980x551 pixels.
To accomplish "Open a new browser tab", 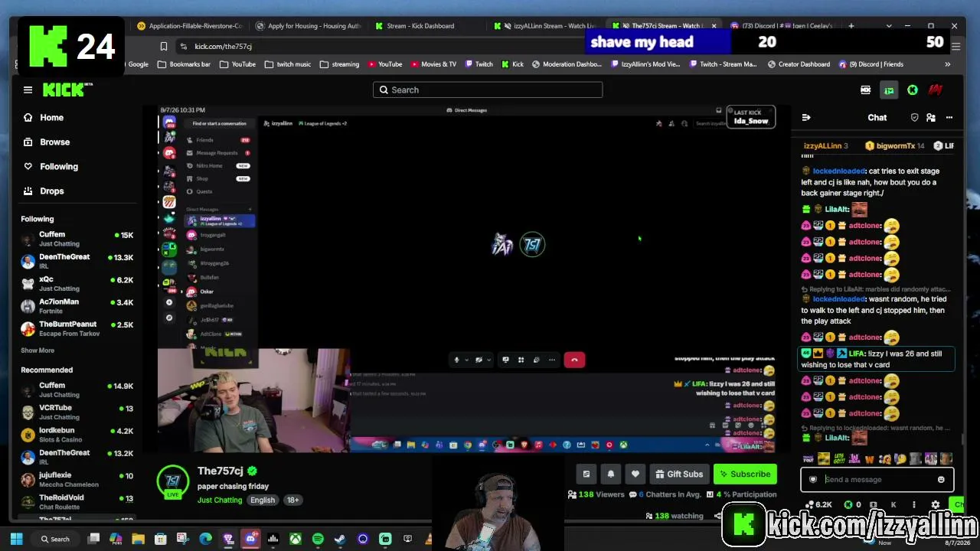I will (851, 26).
